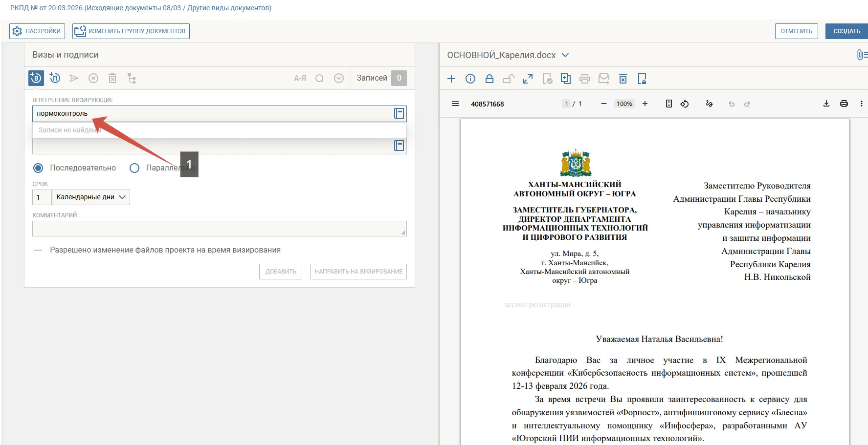The width and height of the screenshot is (868, 445).
Task: Click the open padlock icon
Action: [x=509, y=79]
